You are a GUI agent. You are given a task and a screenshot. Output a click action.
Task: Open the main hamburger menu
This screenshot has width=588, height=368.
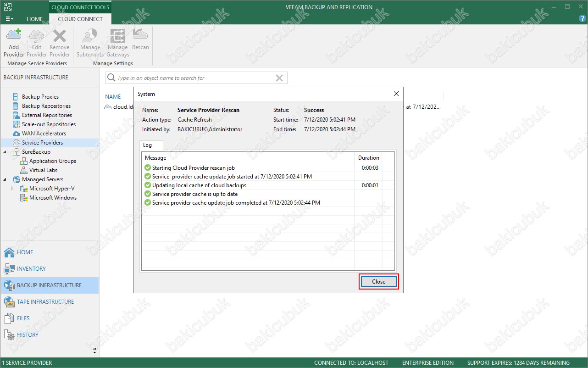click(x=9, y=19)
